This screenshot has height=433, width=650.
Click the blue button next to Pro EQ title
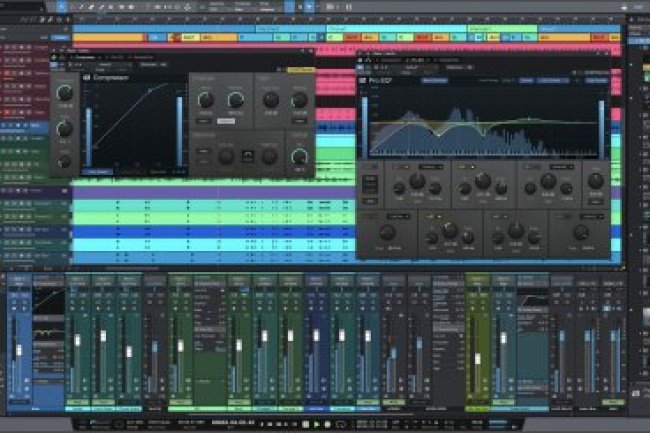(x=434, y=81)
